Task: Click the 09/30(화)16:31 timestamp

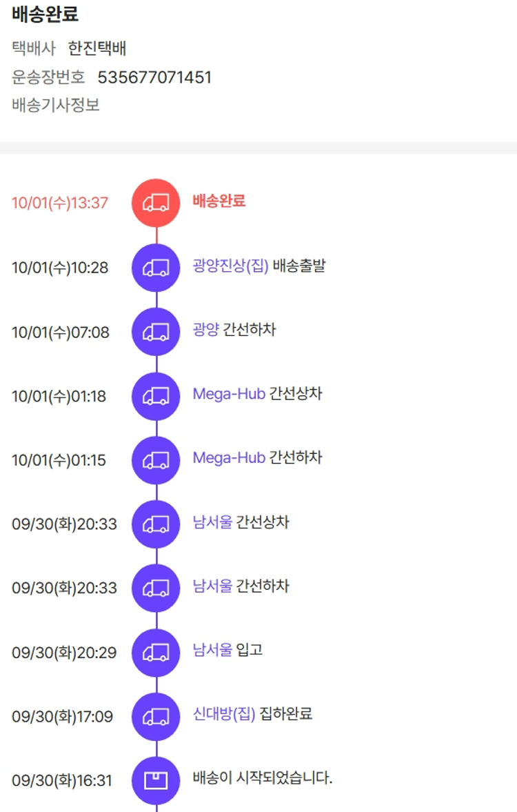Action: (62, 781)
